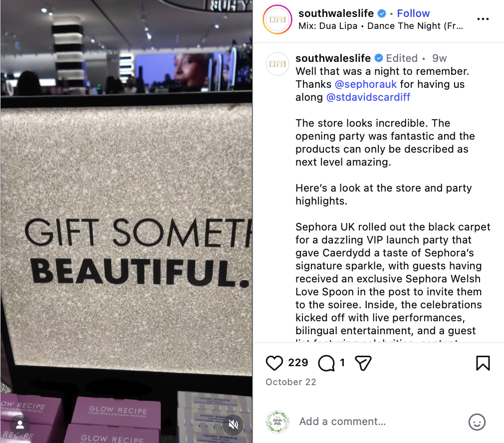
Task: Open the three-dot more options menu
Action: coord(483,19)
